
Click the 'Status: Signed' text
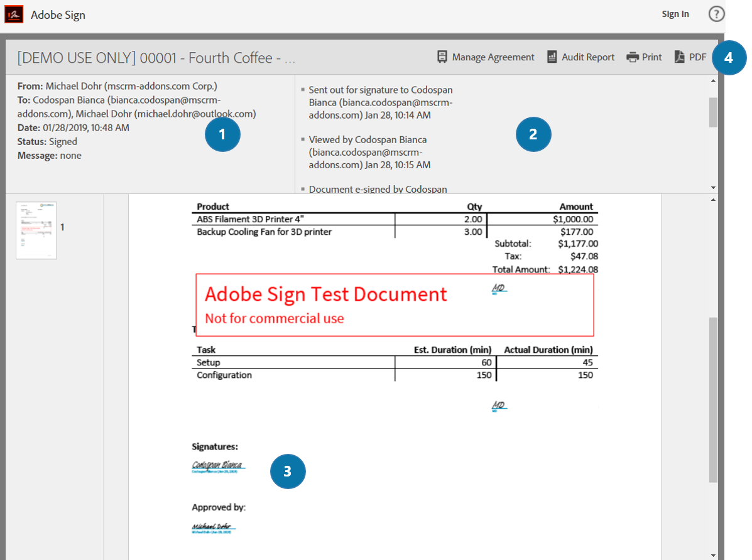click(x=47, y=141)
